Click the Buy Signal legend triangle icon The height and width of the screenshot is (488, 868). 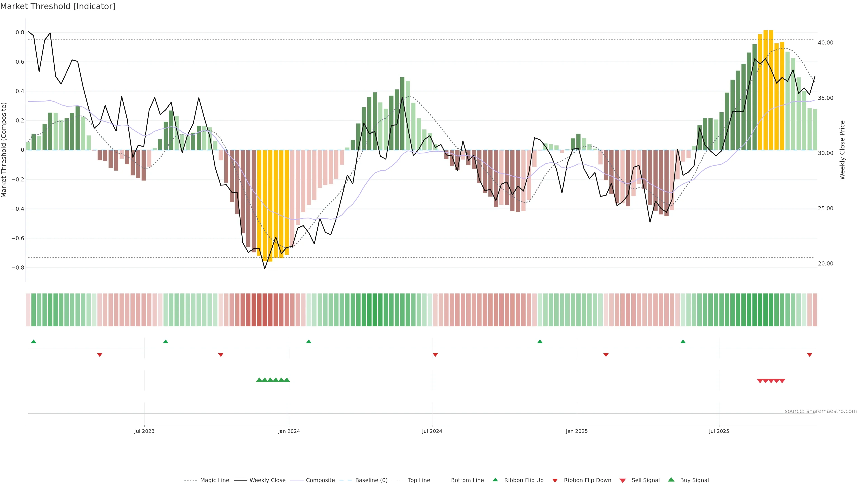(x=671, y=480)
